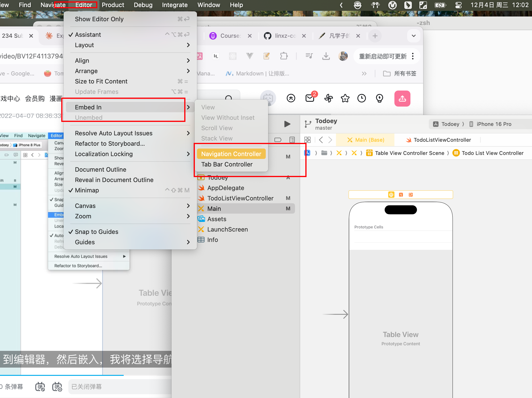Choose Show Editor Only
Image resolution: width=532 pixels, height=398 pixels.
coord(130,19)
